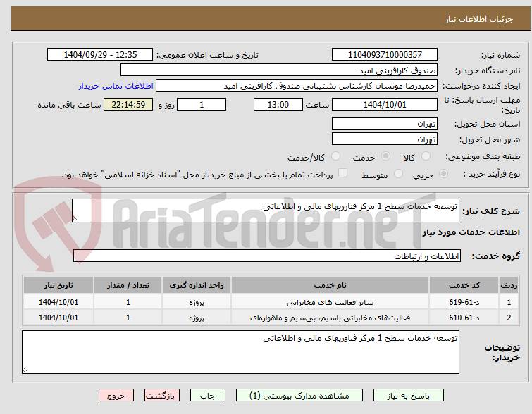Image resolution: width=532 pixels, height=414 pixels.
Task: Select the خدمت radio button
Action: pos(385,156)
